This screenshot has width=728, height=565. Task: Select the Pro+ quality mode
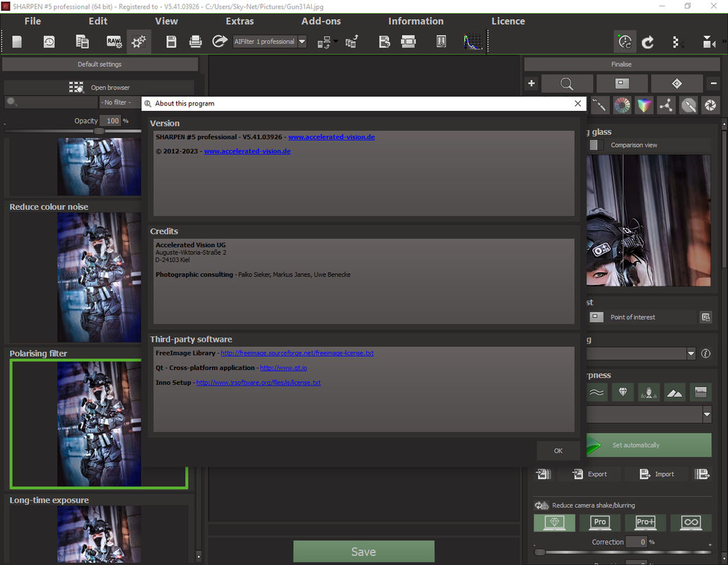coord(645,523)
